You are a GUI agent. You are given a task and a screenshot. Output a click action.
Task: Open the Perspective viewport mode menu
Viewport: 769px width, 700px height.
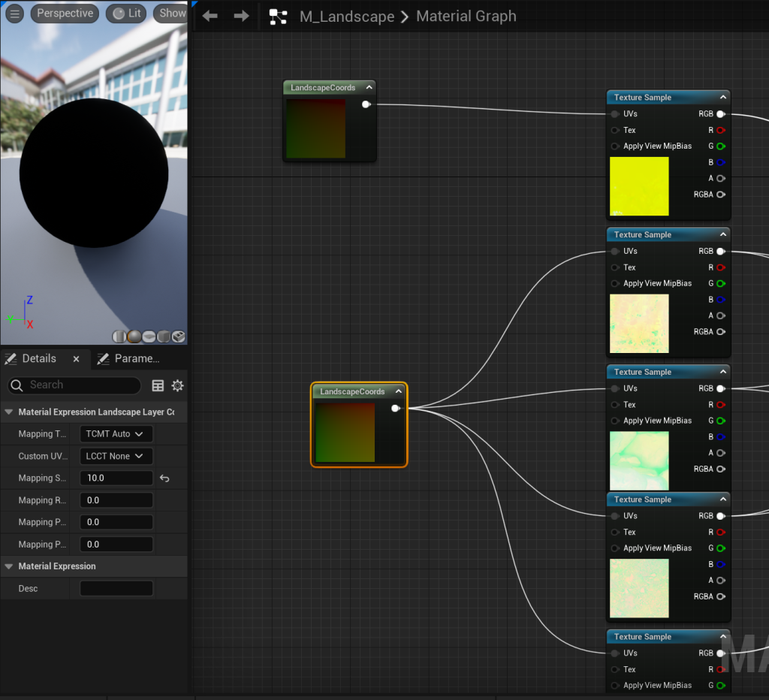click(65, 14)
